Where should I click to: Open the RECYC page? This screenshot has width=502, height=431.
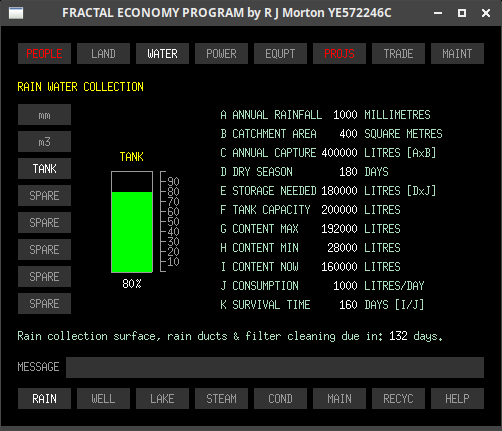pos(398,399)
